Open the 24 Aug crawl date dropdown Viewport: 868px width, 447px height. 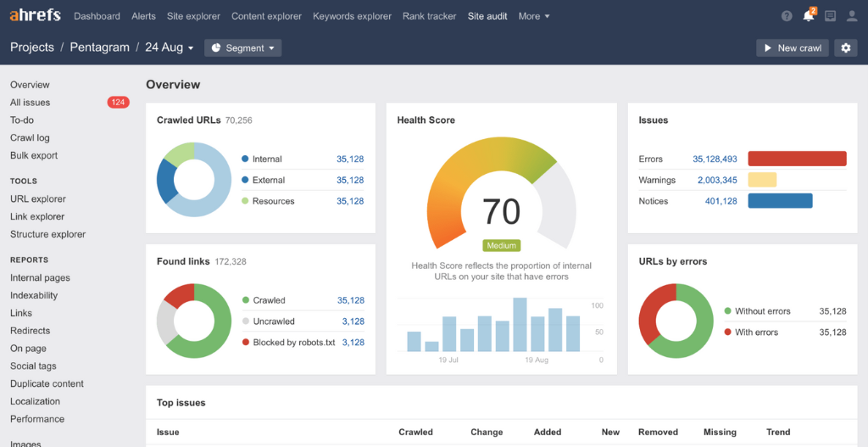click(170, 47)
